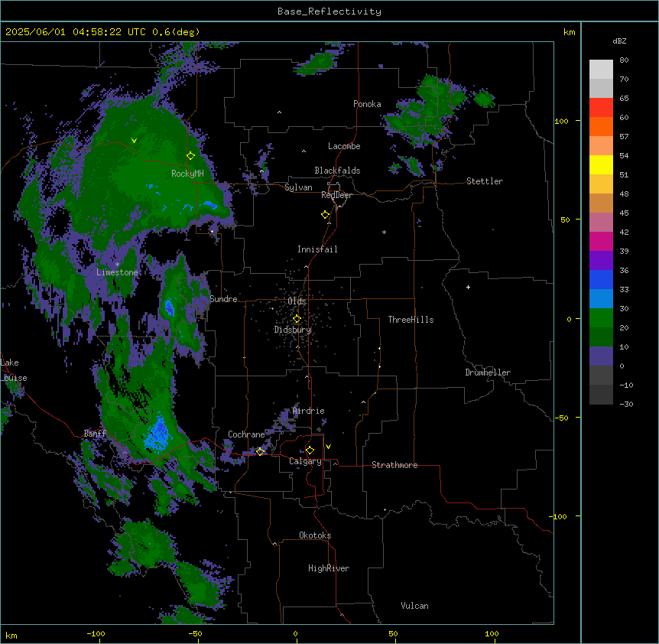The image size is (659, 644).
Task: Click the Vulcan town label
Action: (414, 606)
